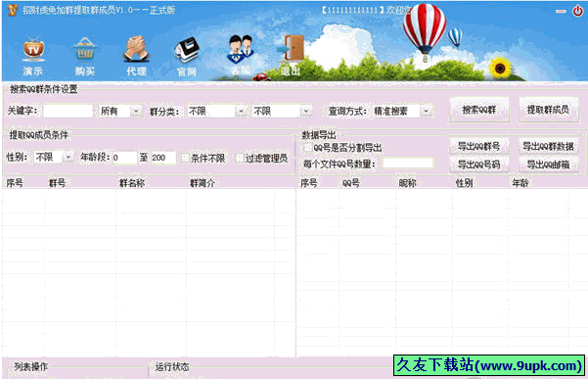588x379 pixels.
Task: Click the 昵称 column header
Action: coord(408,183)
